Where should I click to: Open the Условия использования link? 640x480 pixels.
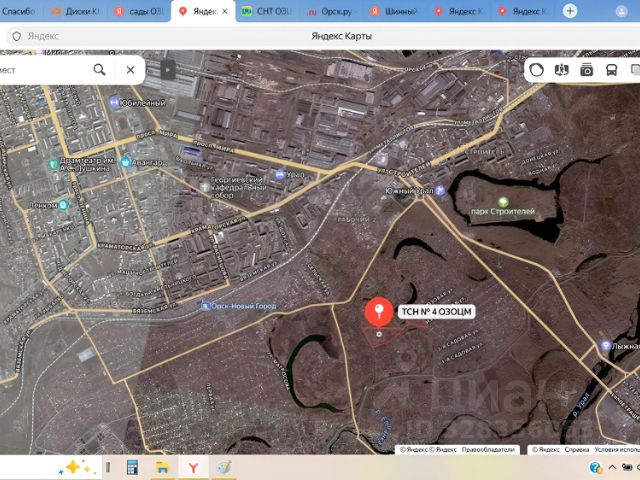click(x=617, y=449)
